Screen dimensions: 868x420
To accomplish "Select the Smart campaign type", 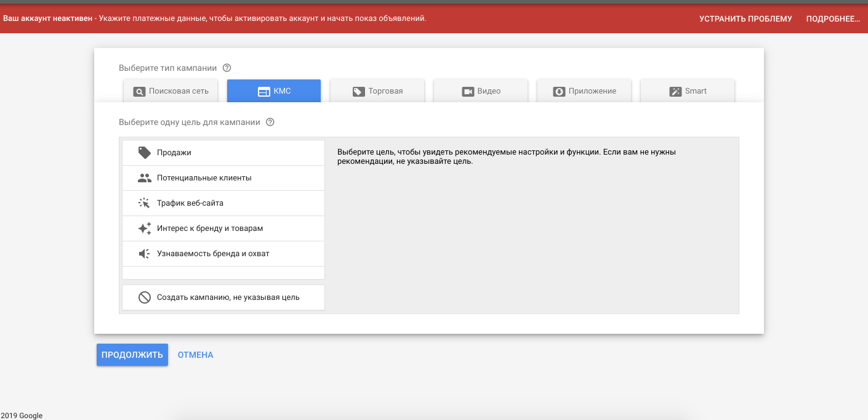I will [x=688, y=91].
